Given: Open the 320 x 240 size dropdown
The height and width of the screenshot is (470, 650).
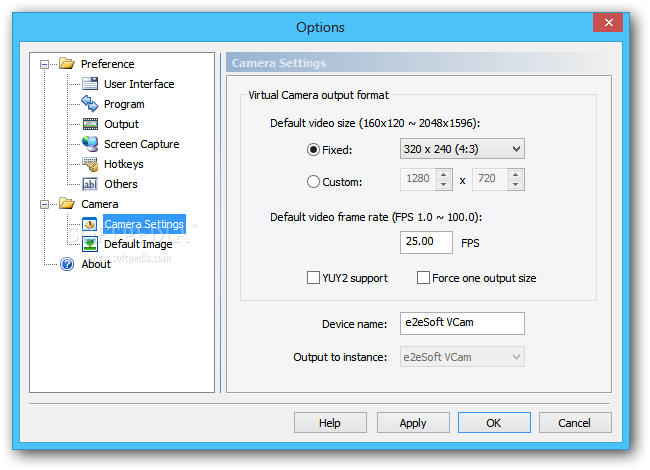Looking at the screenshot, I should point(462,149).
